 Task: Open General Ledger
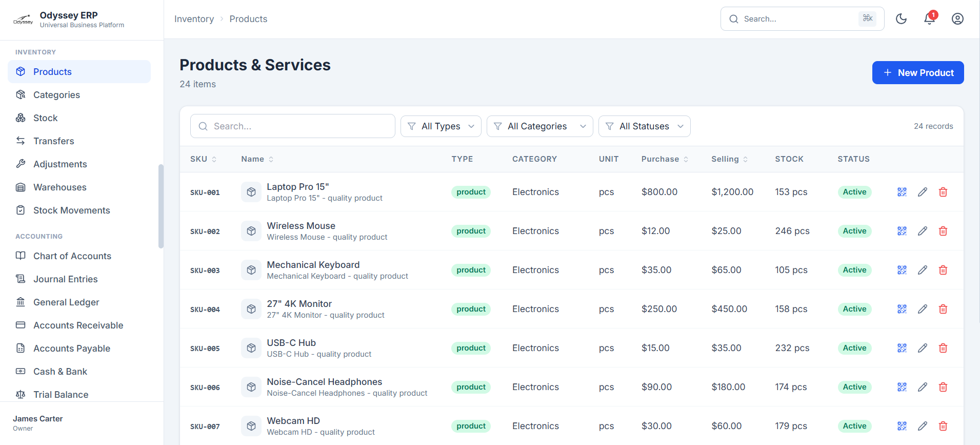tap(79, 302)
